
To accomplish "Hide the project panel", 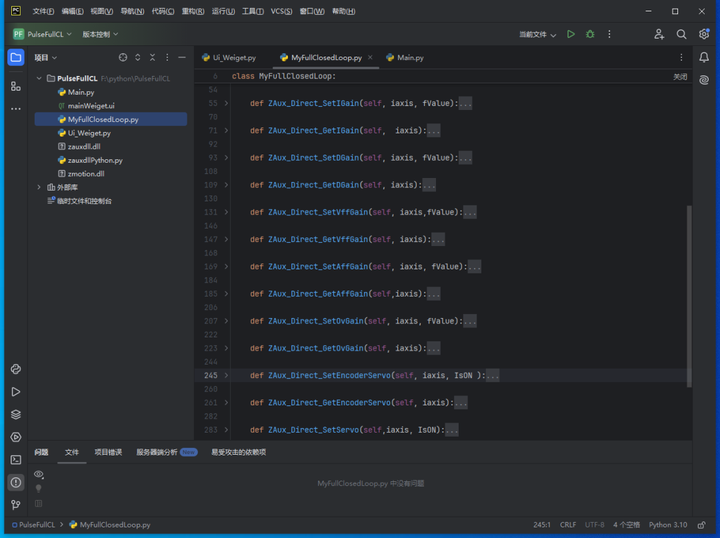I will tap(182, 57).
